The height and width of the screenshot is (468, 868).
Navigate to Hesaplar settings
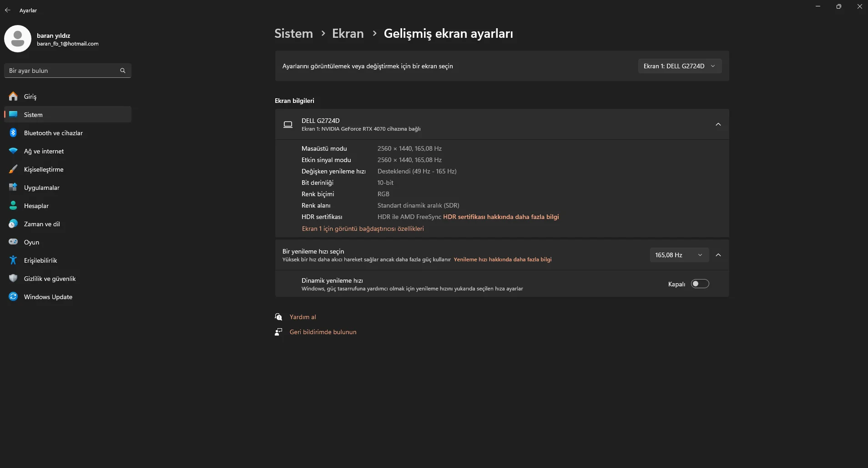tap(68, 205)
